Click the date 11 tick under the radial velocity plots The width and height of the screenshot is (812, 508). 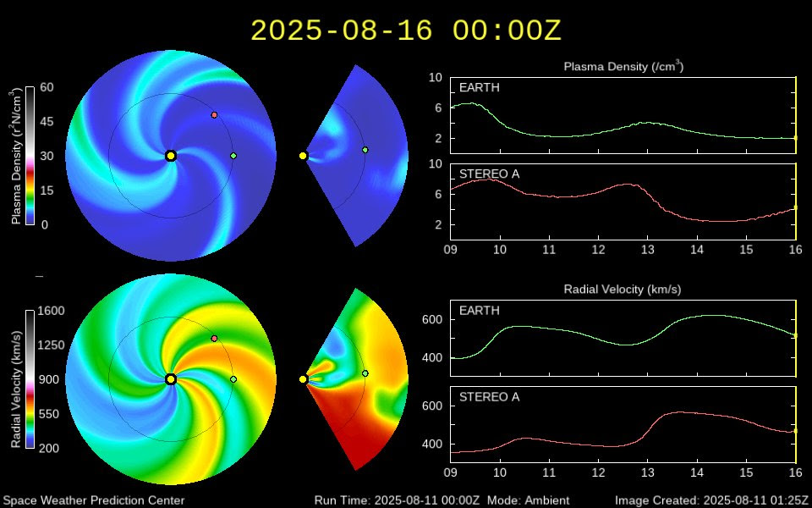[549, 472]
